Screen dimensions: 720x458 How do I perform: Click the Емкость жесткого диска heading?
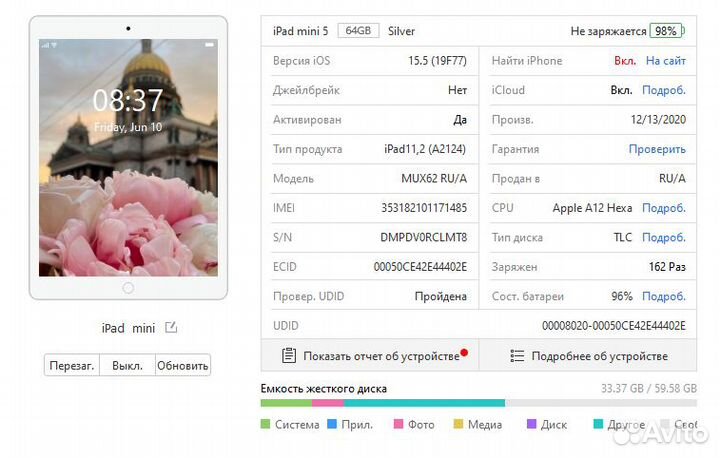pos(324,389)
